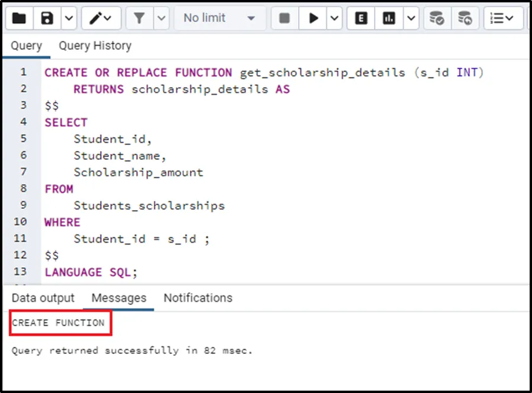Screen dimensions: 532x393
Task: Click the Explain Analyze chart icon
Action: click(x=389, y=18)
